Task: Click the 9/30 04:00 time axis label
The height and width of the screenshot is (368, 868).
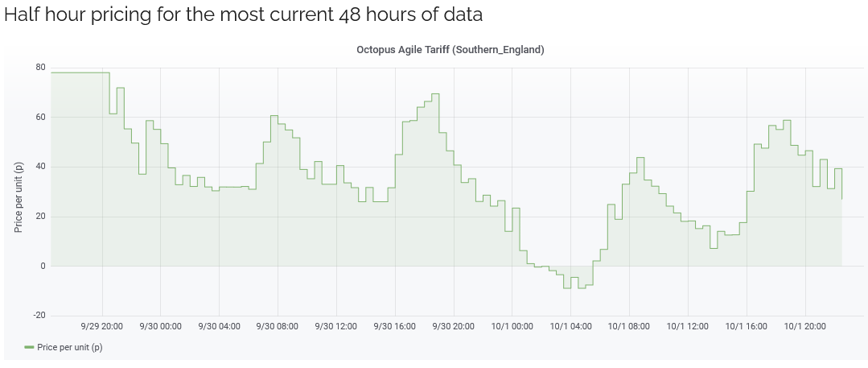Action: 220,326
